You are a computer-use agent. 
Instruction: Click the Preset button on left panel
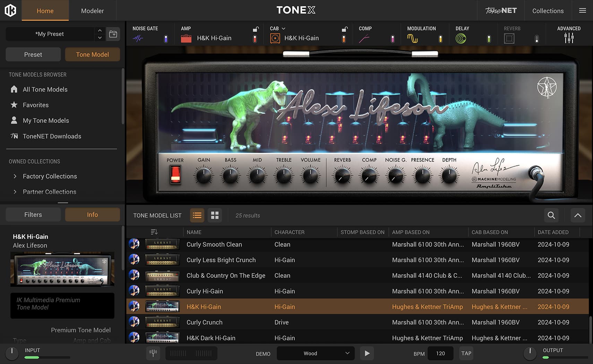click(33, 54)
